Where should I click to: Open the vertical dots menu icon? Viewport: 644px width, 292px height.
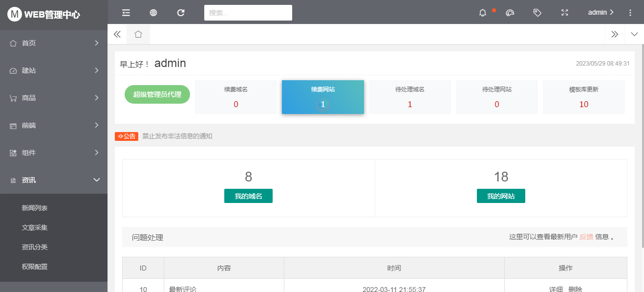click(630, 12)
